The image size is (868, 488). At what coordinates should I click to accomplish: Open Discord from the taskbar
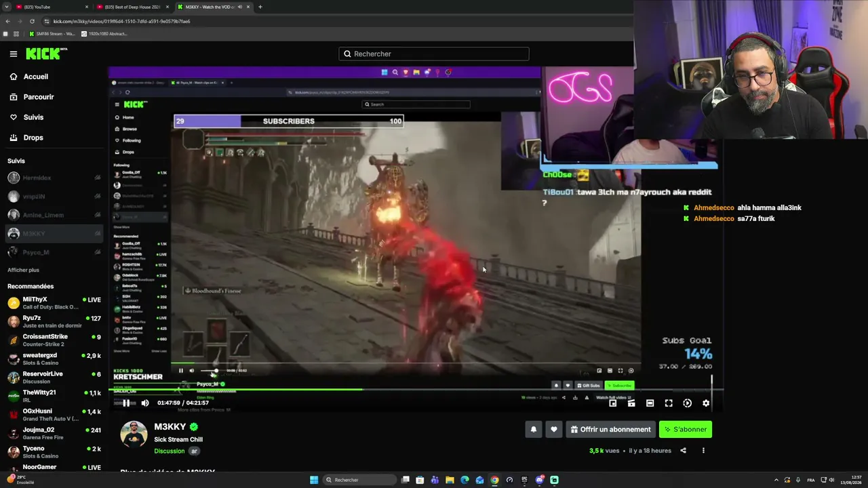tap(539, 480)
